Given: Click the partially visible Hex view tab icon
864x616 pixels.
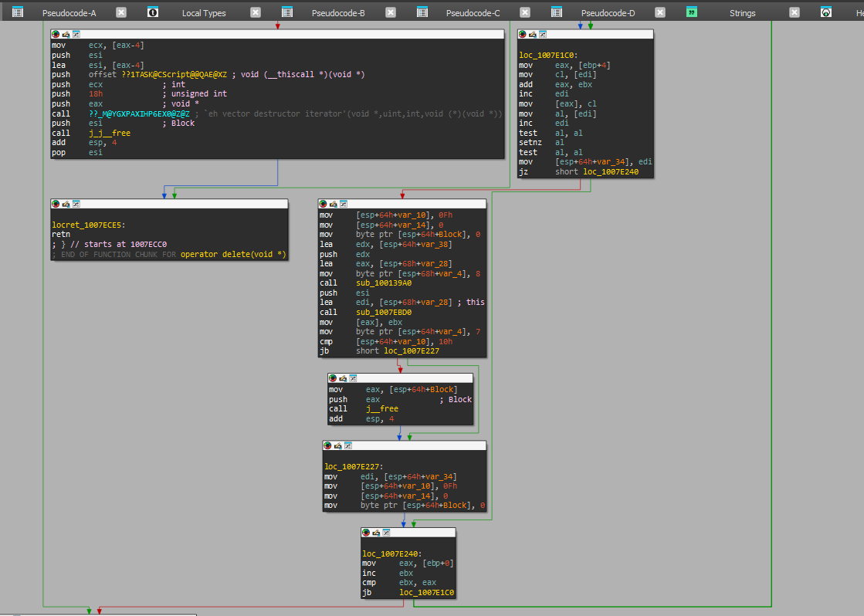Looking at the screenshot, I should pyautogui.click(x=826, y=12).
